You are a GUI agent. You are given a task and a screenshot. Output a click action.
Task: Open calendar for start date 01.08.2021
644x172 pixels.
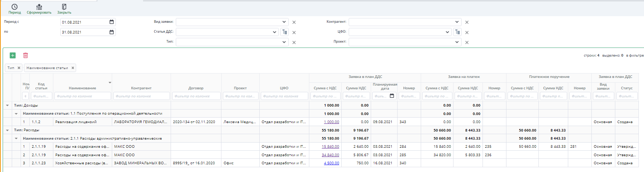tap(111, 22)
